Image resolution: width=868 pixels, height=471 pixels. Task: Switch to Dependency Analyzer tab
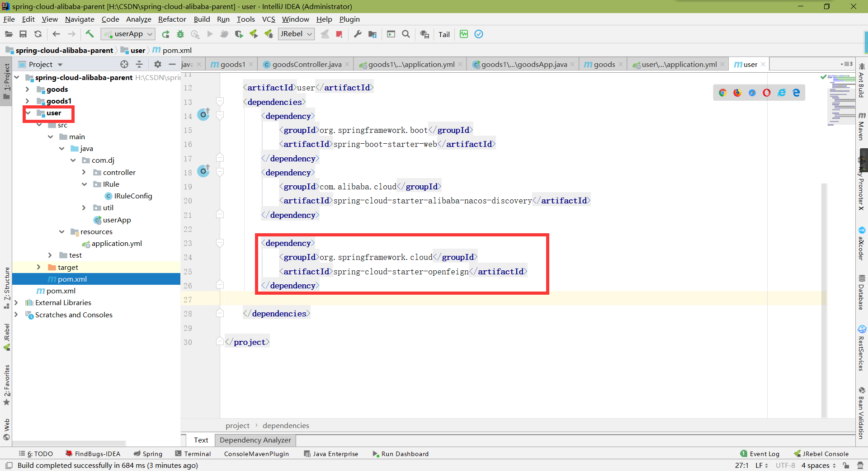[255, 440]
